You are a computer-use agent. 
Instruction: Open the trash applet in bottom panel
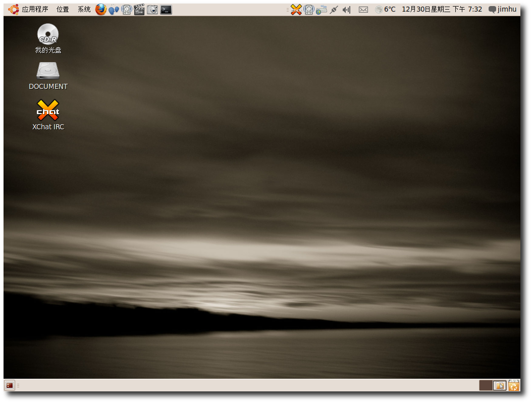coord(514,385)
